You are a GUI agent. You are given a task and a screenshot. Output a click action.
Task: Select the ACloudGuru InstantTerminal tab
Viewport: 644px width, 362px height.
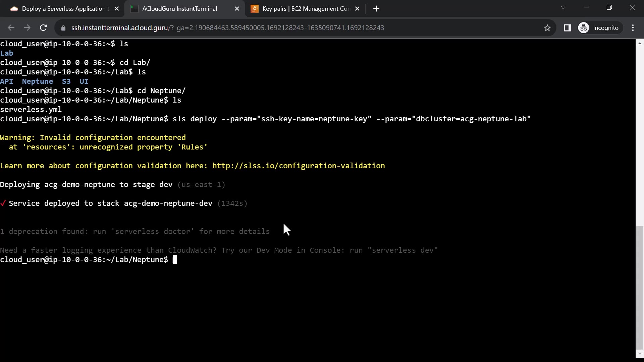pos(179,9)
